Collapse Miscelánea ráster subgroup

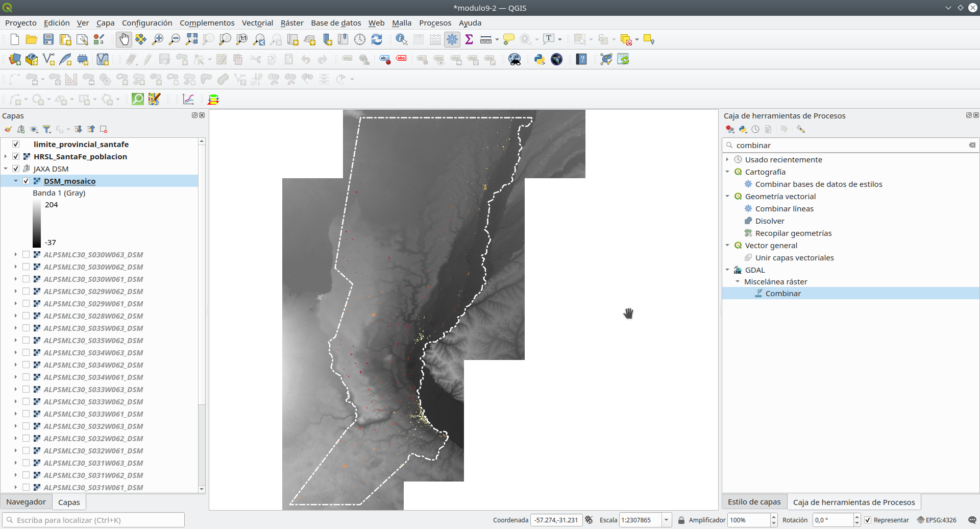[x=738, y=281]
